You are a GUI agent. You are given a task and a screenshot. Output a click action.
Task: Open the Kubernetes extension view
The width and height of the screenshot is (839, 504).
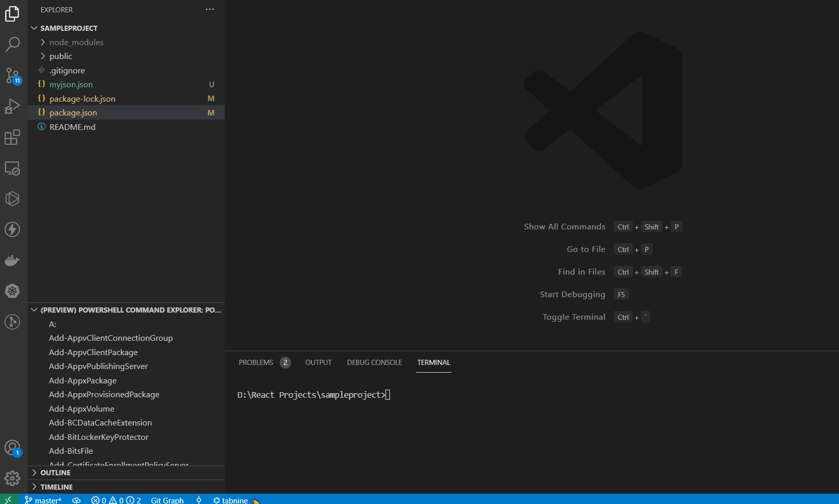pyautogui.click(x=12, y=291)
